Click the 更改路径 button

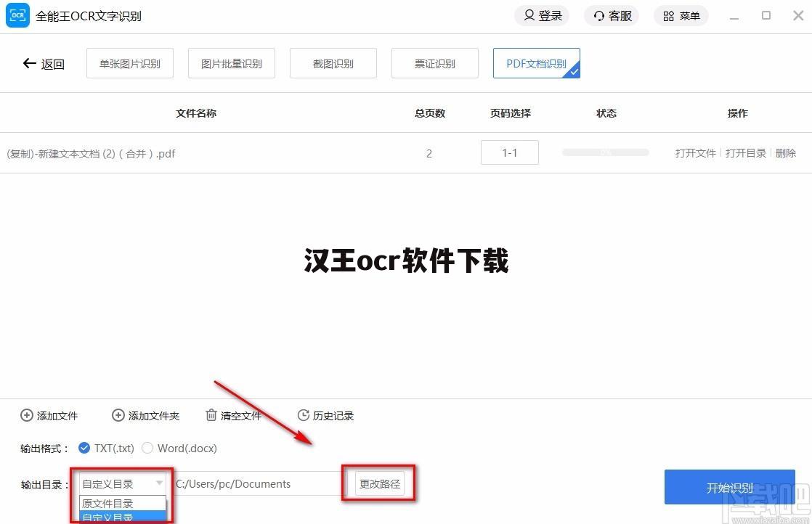click(380, 483)
